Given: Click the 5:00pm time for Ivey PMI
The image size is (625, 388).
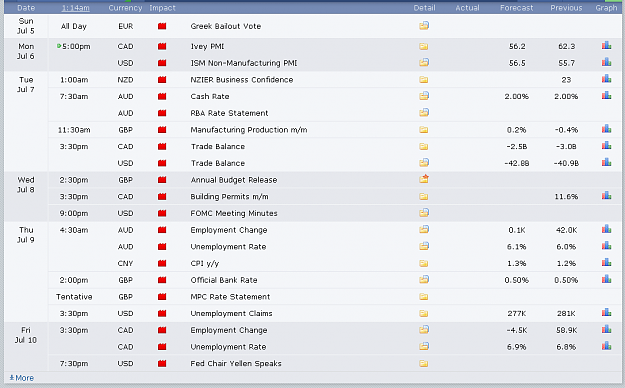Looking at the screenshot, I should click(x=76, y=46).
